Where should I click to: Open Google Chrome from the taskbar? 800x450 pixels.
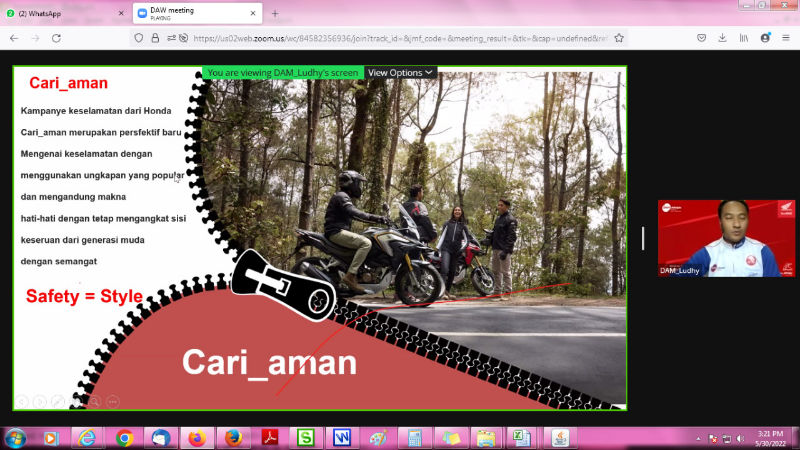pos(124,438)
